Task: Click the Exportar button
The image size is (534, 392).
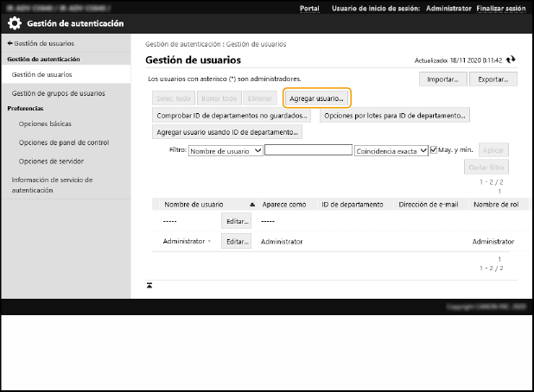Action: point(493,79)
